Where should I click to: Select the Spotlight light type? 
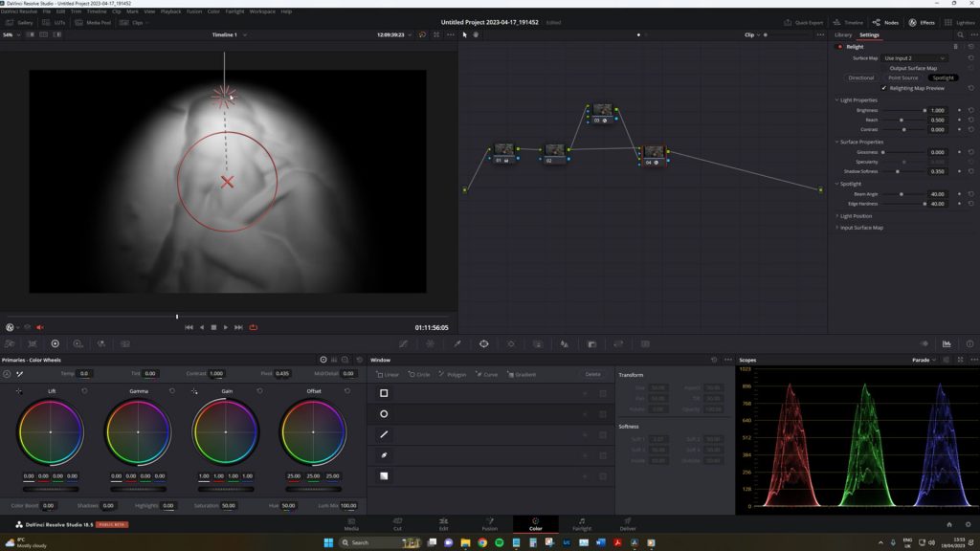tap(943, 77)
